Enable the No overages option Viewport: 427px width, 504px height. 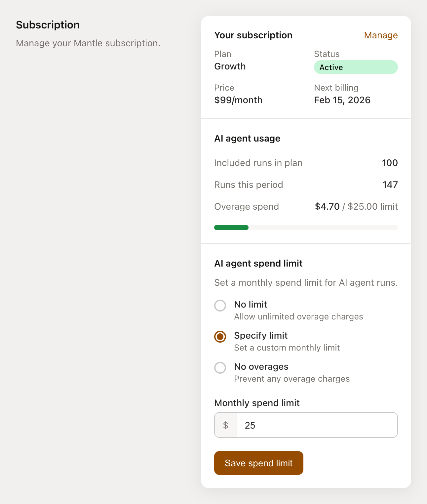[x=220, y=368]
